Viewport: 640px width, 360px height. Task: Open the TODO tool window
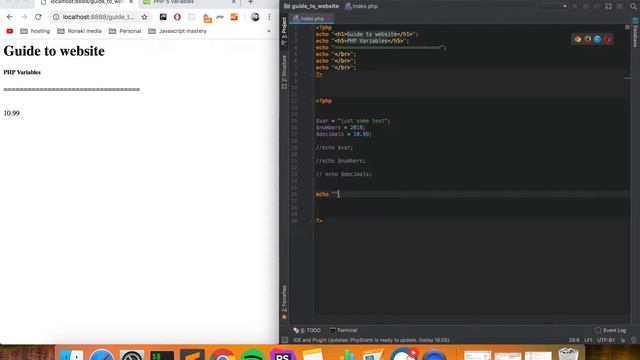click(307, 330)
